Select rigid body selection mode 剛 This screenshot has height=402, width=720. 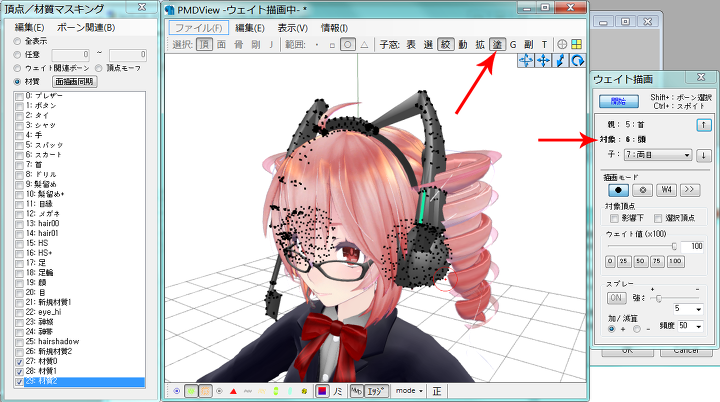[x=256, y=45]
